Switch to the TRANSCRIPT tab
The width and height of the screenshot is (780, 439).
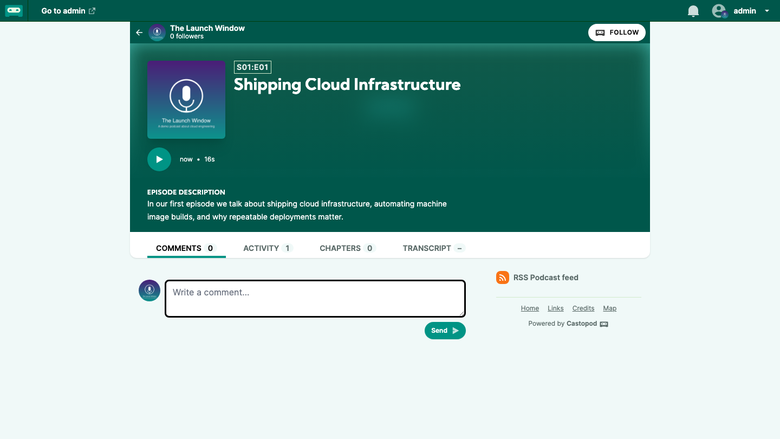point(433,248)
